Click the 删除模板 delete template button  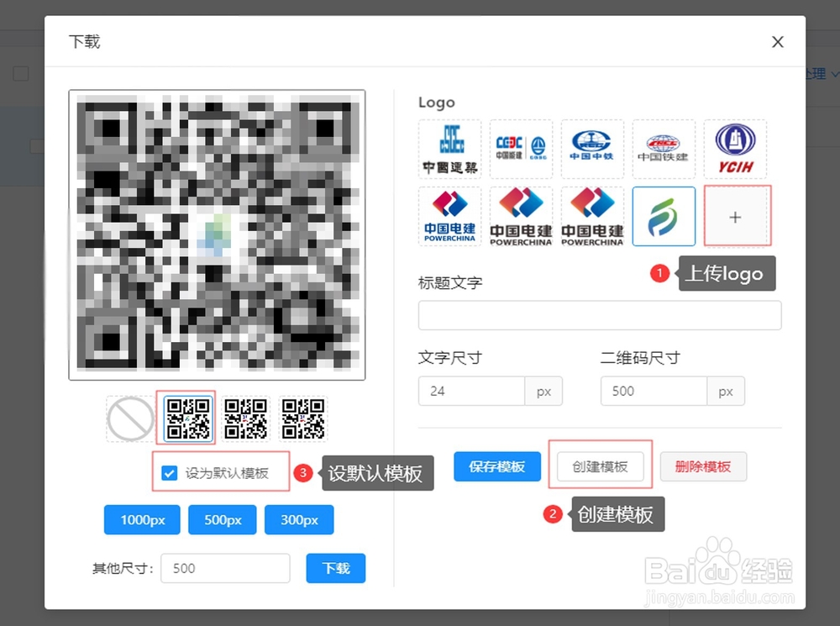(703, 466)
